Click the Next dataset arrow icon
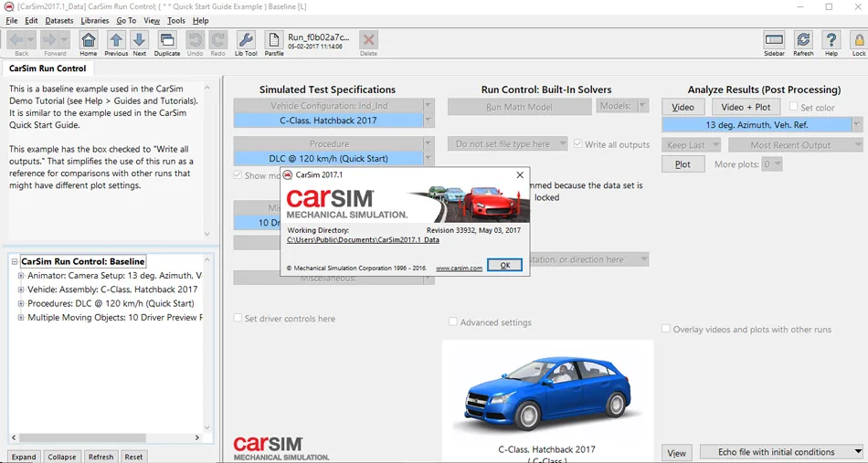The width and height of the screenshot is (868, 463). click(x=140, y=40)
